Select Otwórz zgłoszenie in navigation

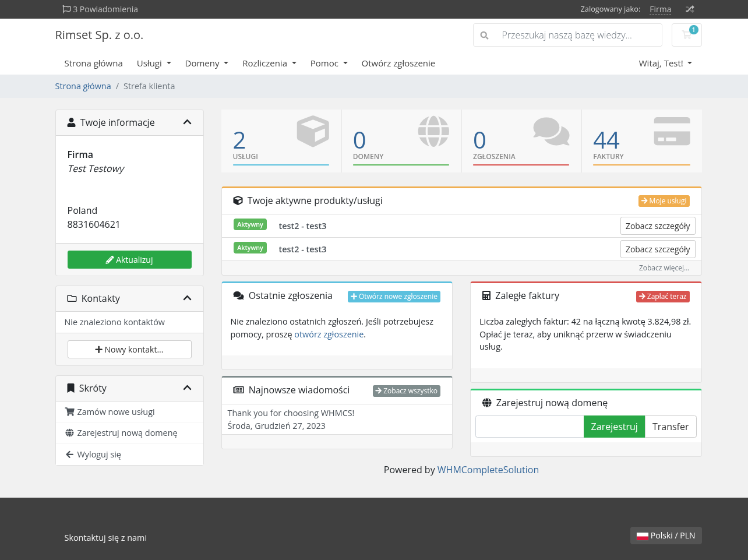(x=398, y=64)
